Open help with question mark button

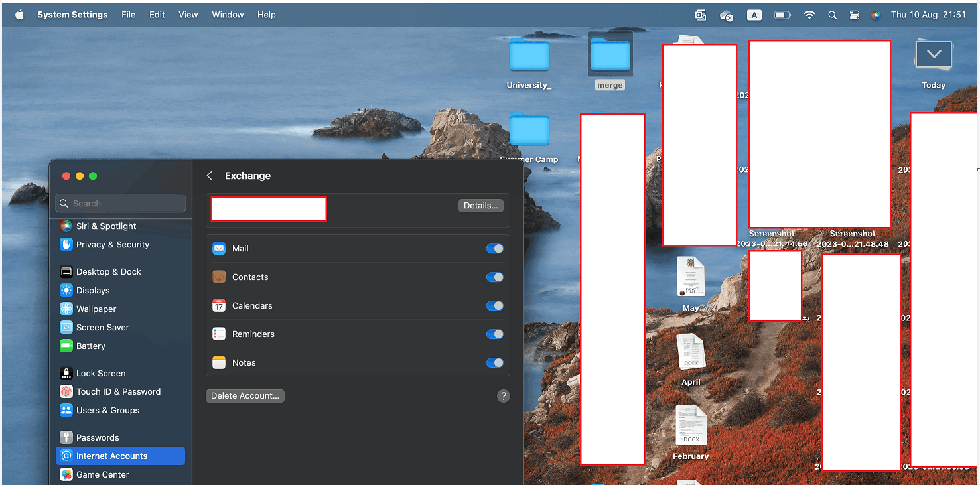click(x=504, y=396)
